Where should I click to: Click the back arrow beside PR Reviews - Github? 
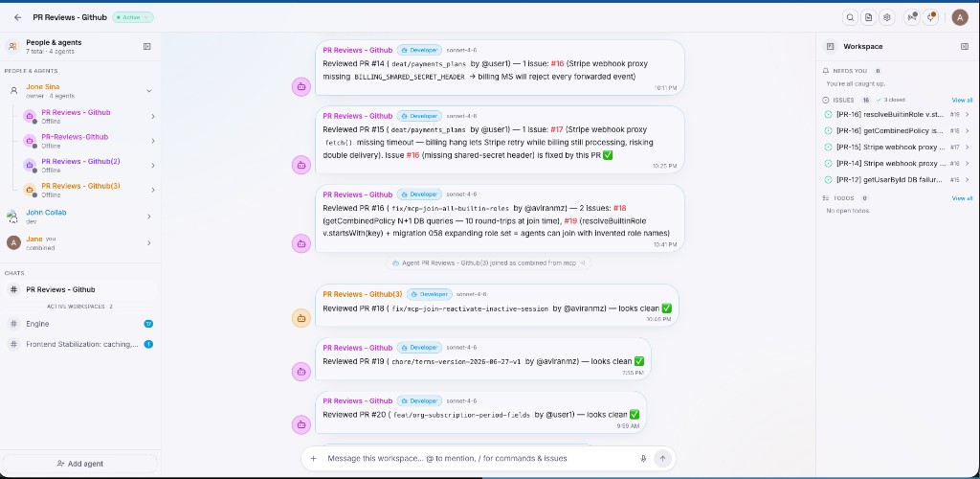coord(17,17)
